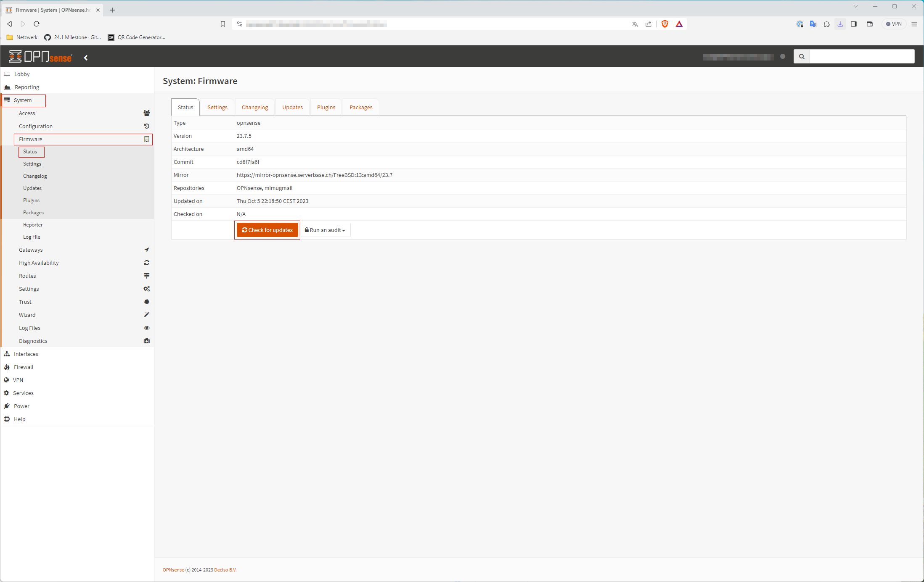
Task: Click Configuration history icon
Action: pyautogui.click(x=146, y=126)
